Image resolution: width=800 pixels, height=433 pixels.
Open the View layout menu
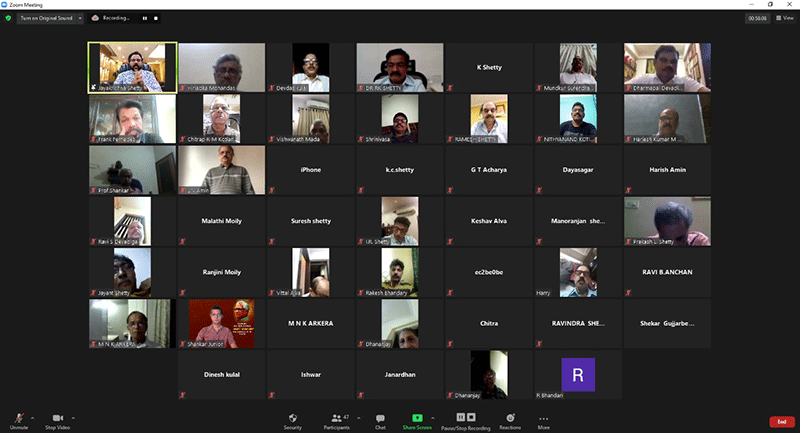click(x=784, y=18)
